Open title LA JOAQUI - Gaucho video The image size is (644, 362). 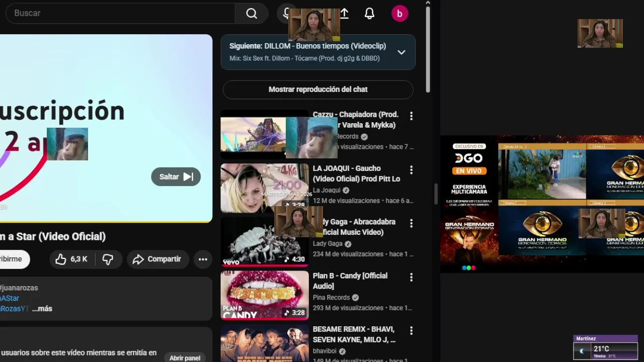(x=356, y=173)
